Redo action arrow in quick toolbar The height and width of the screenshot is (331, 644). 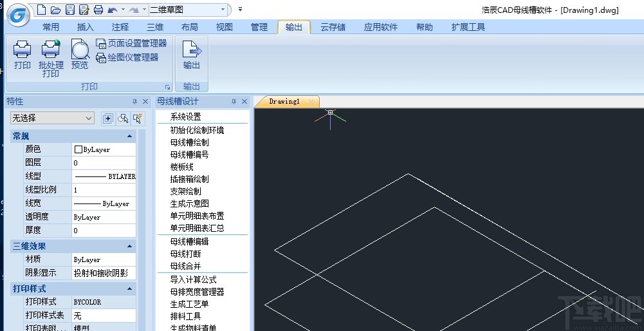(133, 10)
